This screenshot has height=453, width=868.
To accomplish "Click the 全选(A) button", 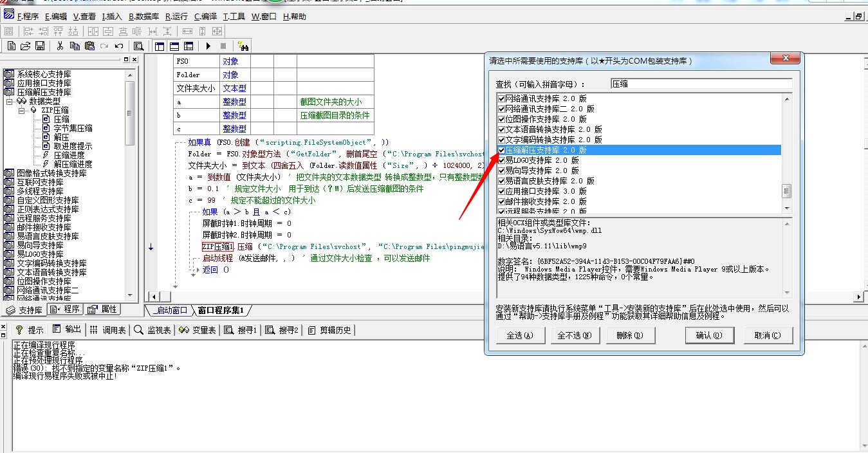I will click(x=521, y=335).
